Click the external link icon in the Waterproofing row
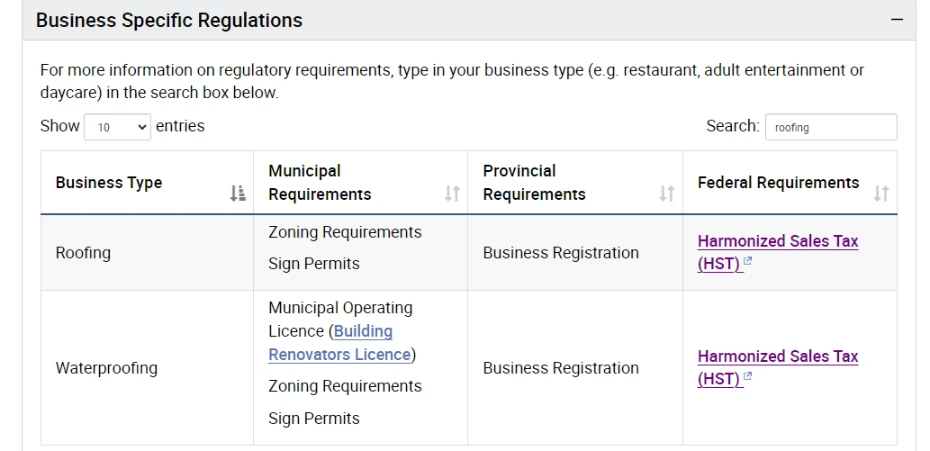Viewport: 930px width, 451px height. click(x=747, y=376)
